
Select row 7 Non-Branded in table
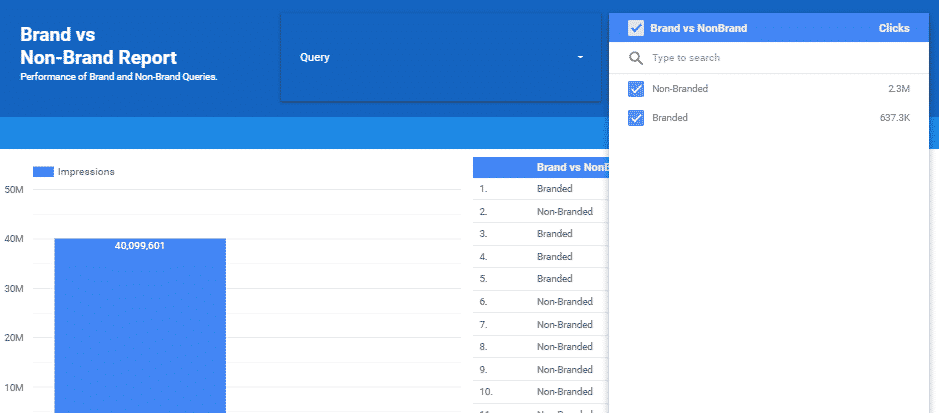pyautogui.click(x=541, y=324)
